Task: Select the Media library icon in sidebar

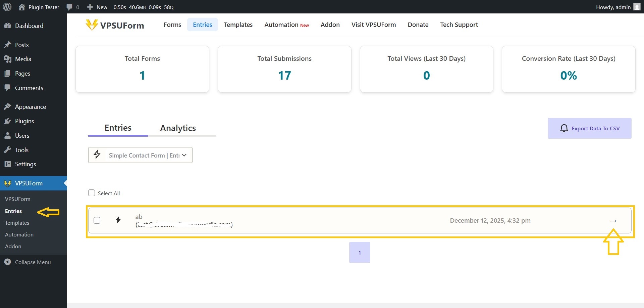Action: pos(8,59)
